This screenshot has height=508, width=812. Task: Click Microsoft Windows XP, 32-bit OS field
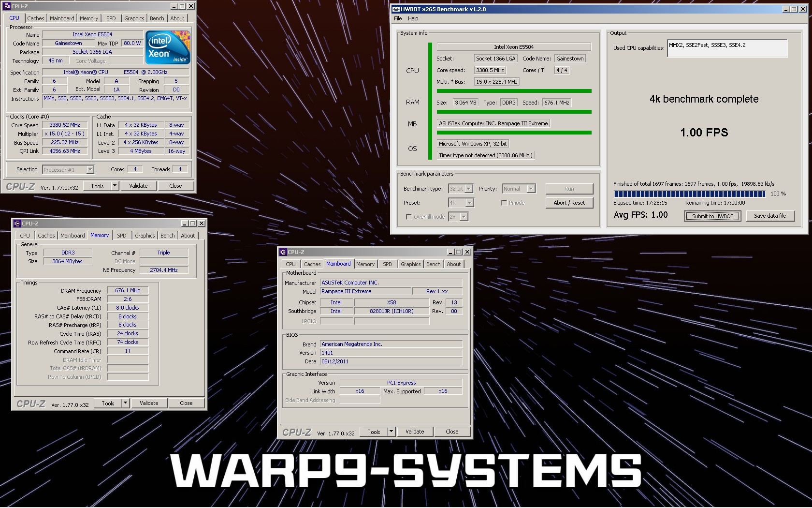(x=473, y=144)
